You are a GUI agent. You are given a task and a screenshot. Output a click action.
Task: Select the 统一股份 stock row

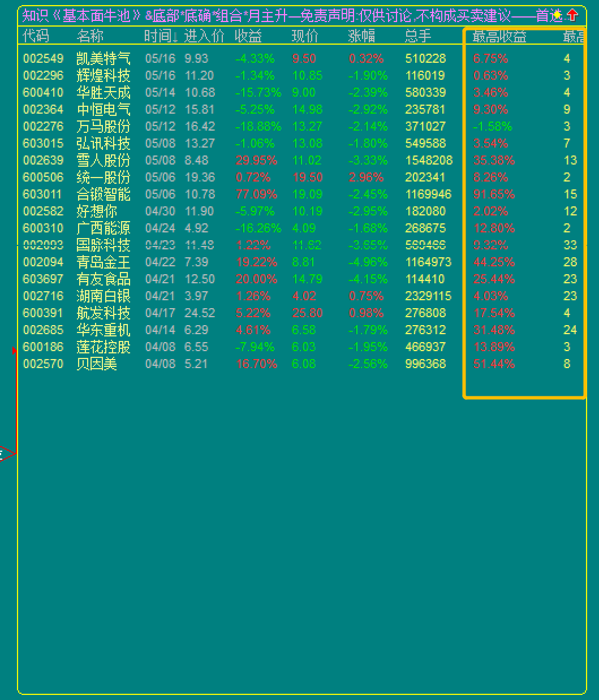(301, 177)
